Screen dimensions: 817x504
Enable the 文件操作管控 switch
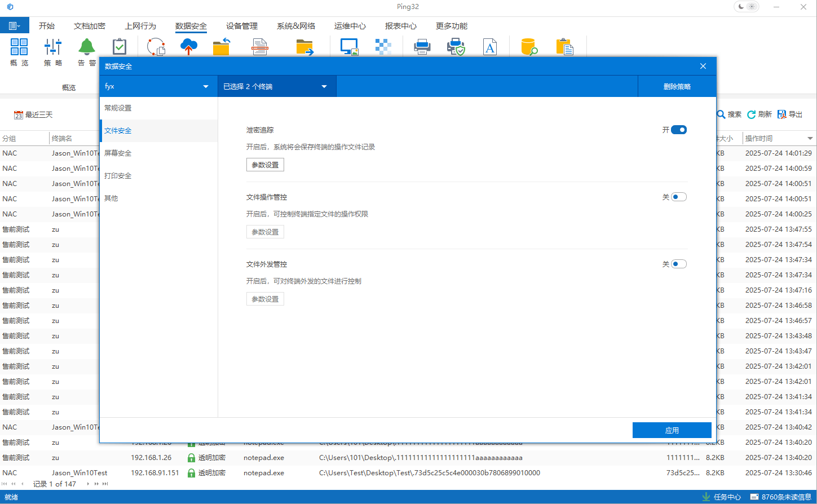coord(679,196)
